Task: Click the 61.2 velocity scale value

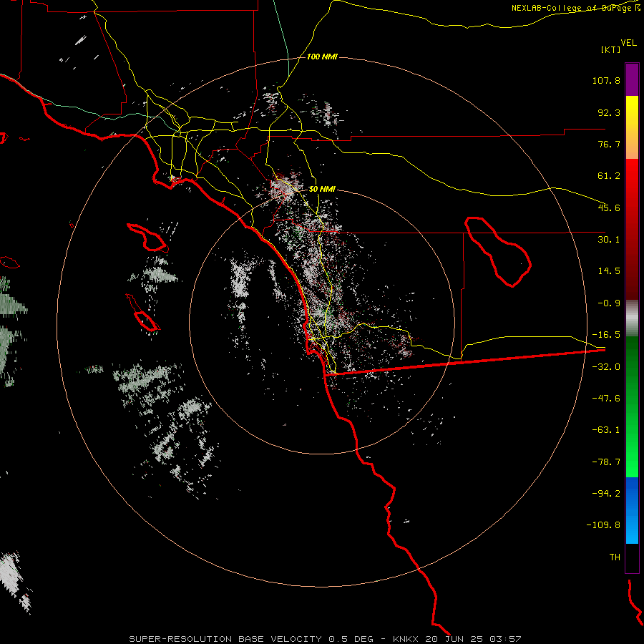Action: click(x=609, y=176)
